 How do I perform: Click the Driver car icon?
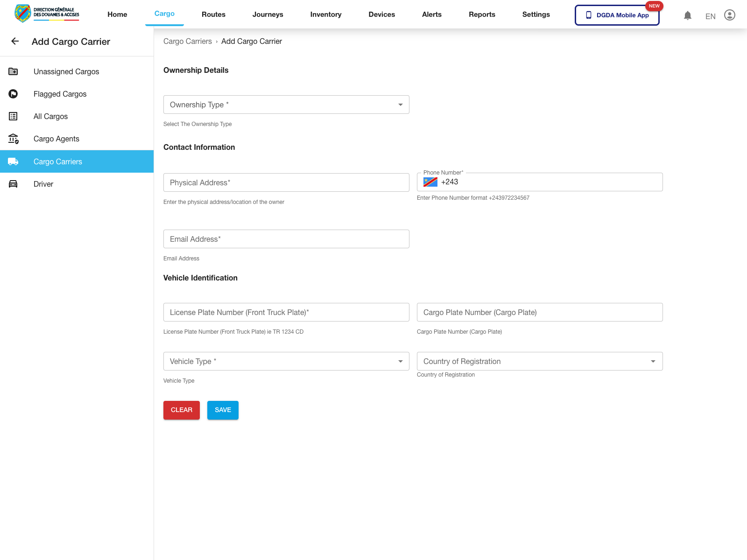coord(13,184)
